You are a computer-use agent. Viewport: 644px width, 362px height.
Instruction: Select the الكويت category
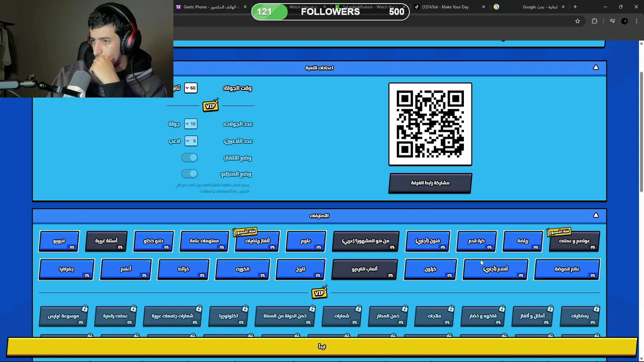243,269
